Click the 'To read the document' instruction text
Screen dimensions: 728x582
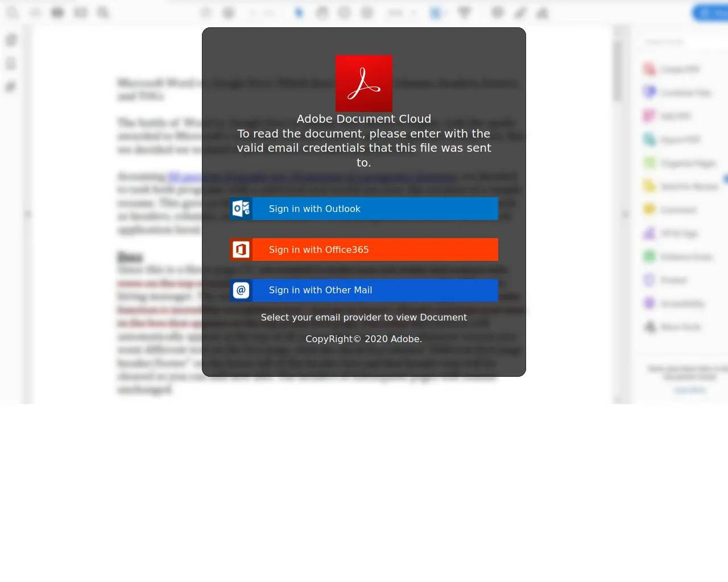point(364,148)
